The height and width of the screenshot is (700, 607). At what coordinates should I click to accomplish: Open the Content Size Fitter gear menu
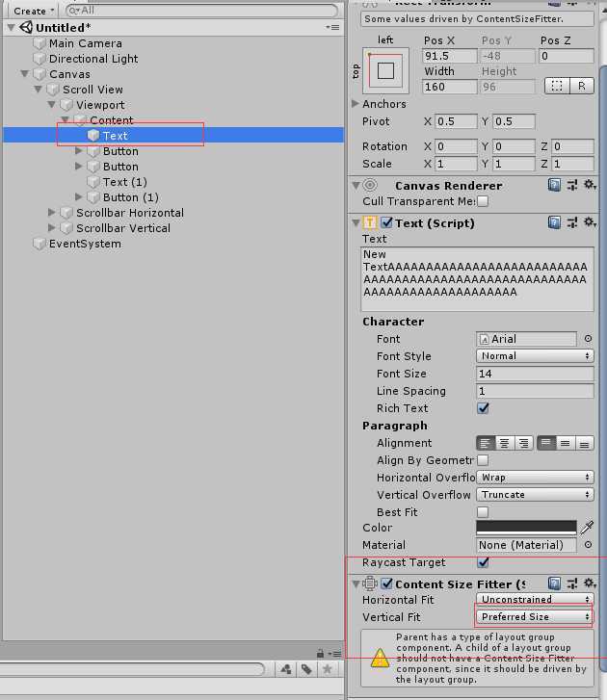point(590,583)
